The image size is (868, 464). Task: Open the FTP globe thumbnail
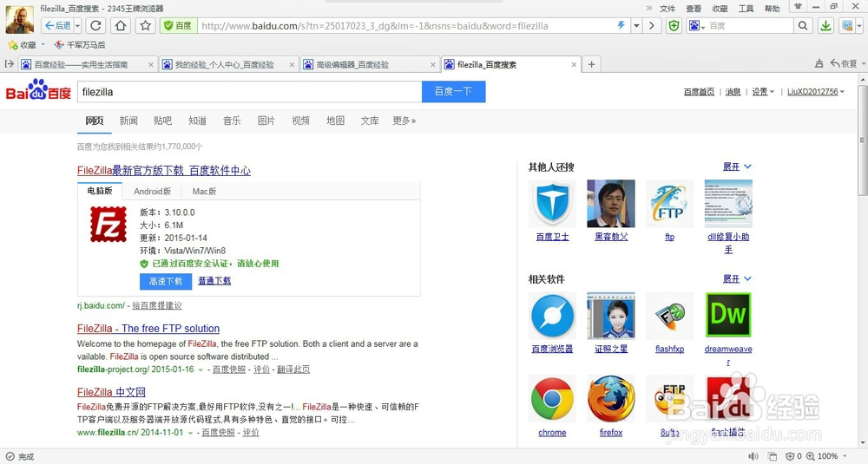(x=669, y=204)
